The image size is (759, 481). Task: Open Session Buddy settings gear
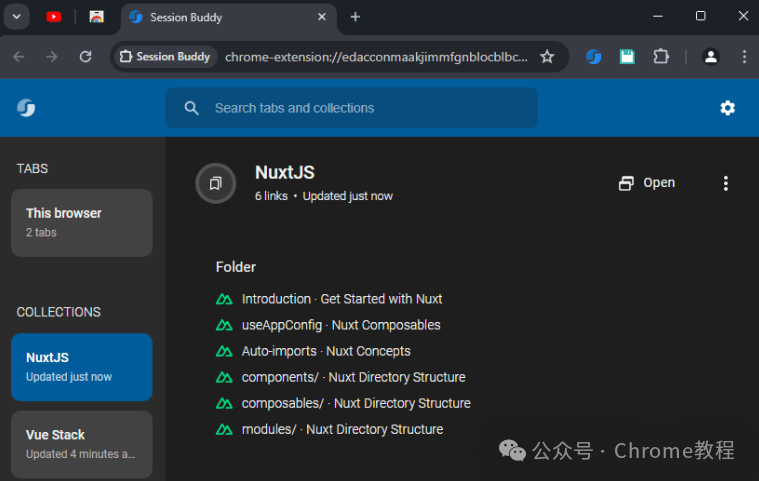click(728, 107)
